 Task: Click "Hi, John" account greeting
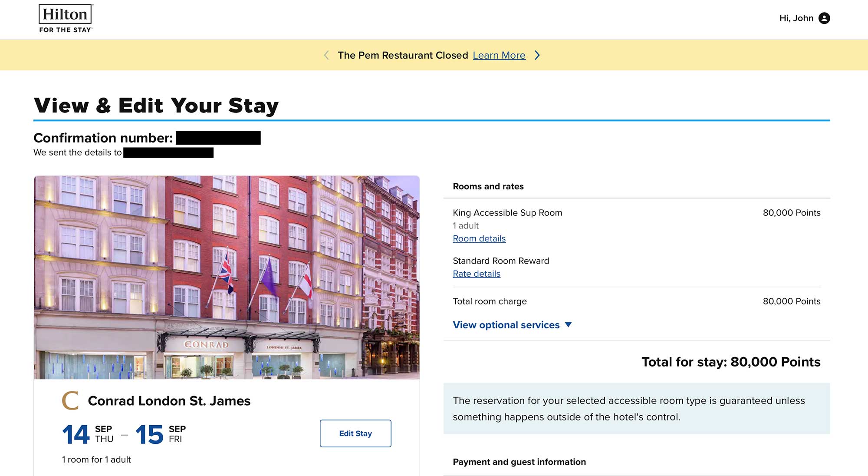pyautogui.click(x=796, y=18)
